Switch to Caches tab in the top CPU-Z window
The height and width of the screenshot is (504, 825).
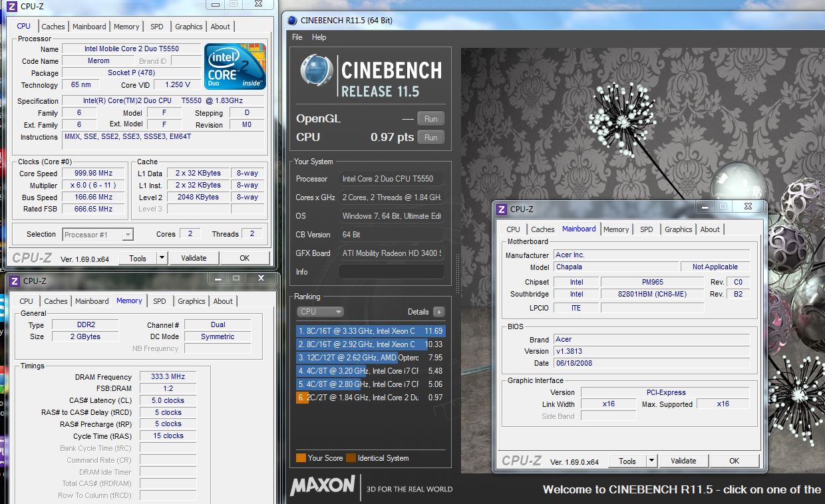tap(53, 27)
